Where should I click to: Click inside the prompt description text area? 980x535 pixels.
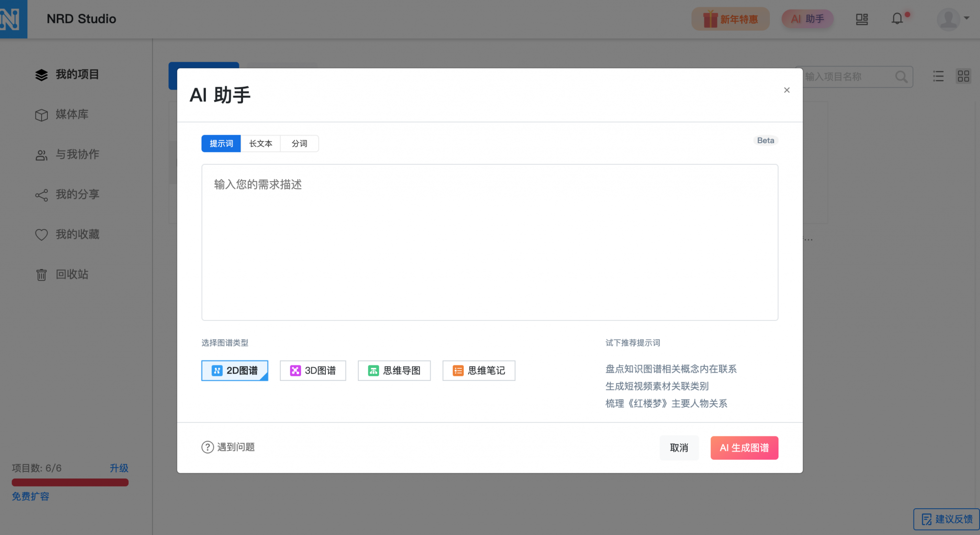[490, 239]
